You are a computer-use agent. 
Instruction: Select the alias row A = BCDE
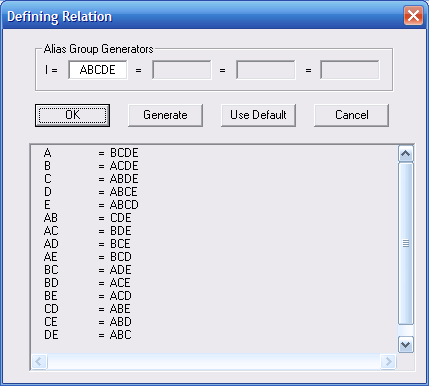(x=91, y=153)
